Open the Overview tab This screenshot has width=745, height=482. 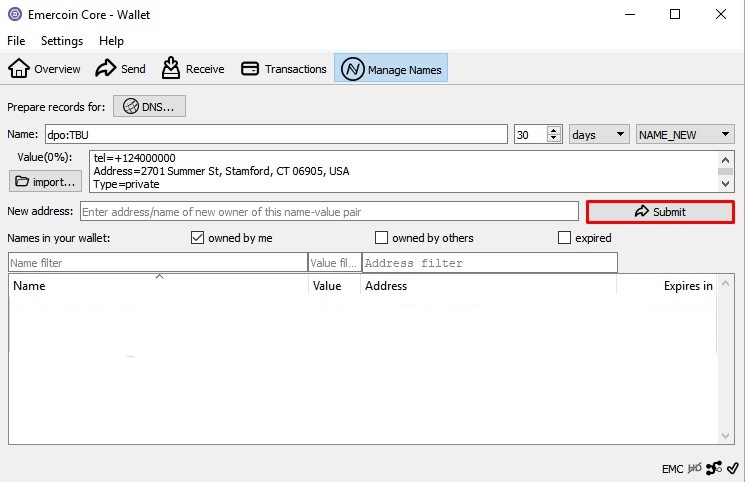[x=44, y=69]
